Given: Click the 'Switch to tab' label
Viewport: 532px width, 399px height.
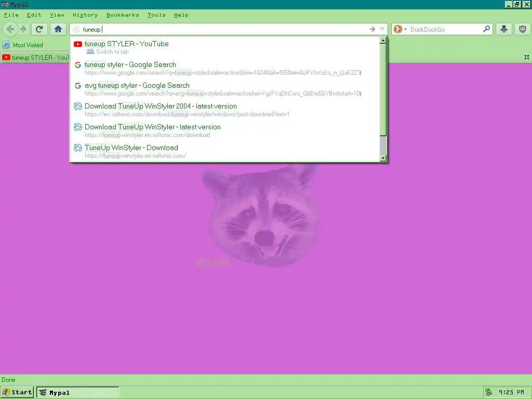Looking at the screenshot, I should [x=112, y=52].
